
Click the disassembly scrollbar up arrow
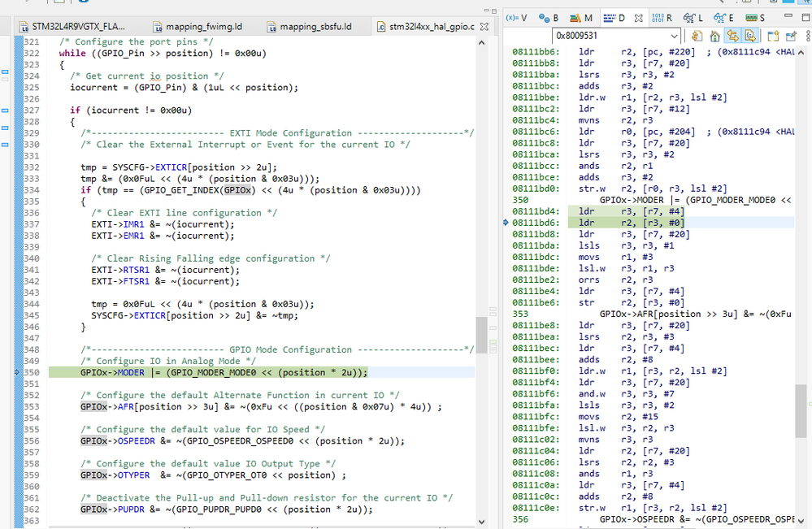tap(801, 52)
